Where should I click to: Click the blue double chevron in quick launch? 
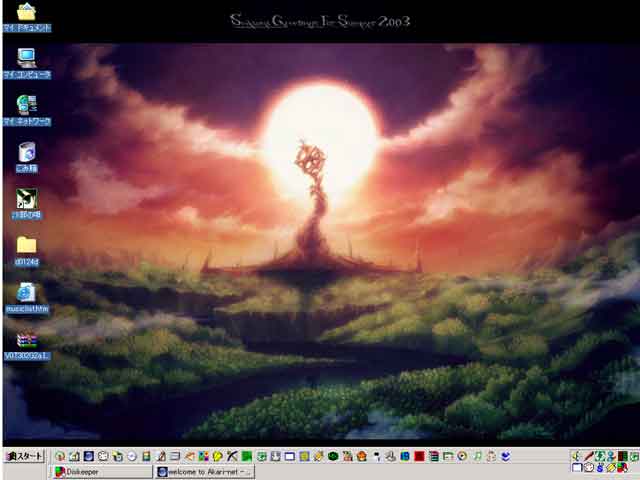click(x=506, y=457)
